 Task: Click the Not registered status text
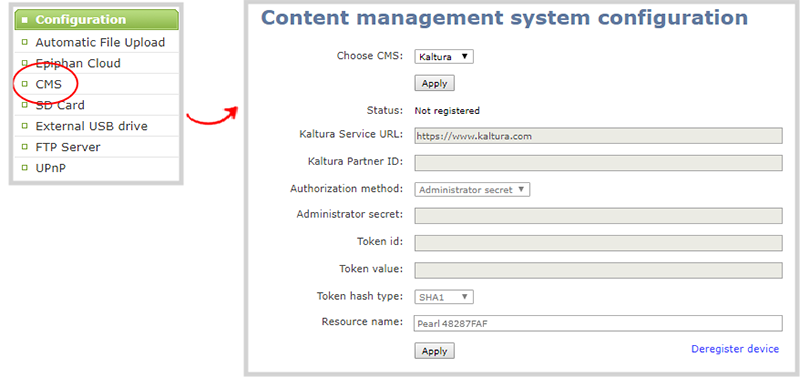pyautogui.click(x=447, y=111)
